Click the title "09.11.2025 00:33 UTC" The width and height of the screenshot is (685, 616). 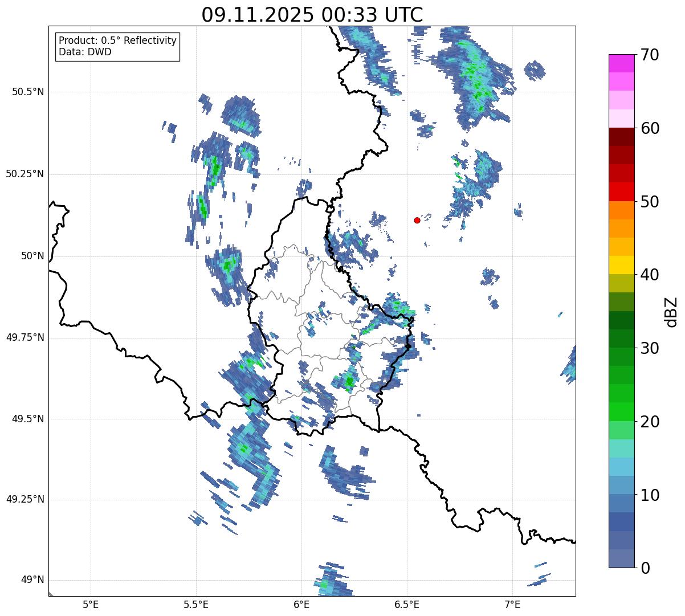(312, 15)
